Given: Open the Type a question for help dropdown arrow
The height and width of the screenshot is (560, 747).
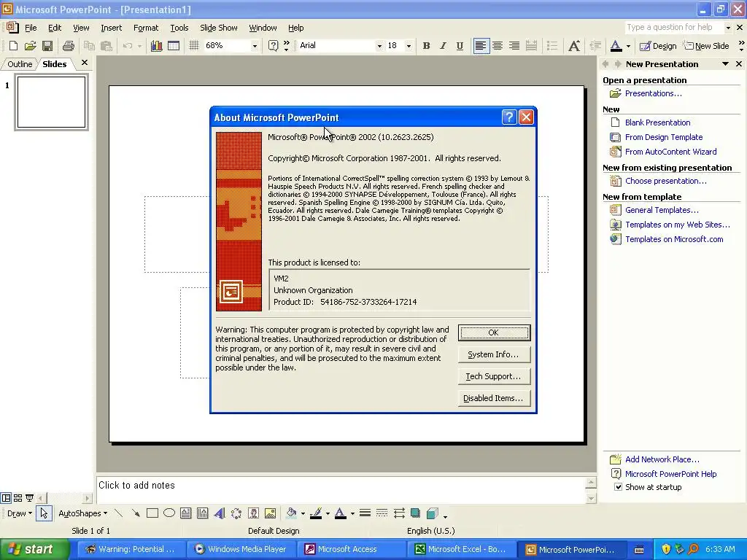Looking at the screenshot, I should [728, 28].
